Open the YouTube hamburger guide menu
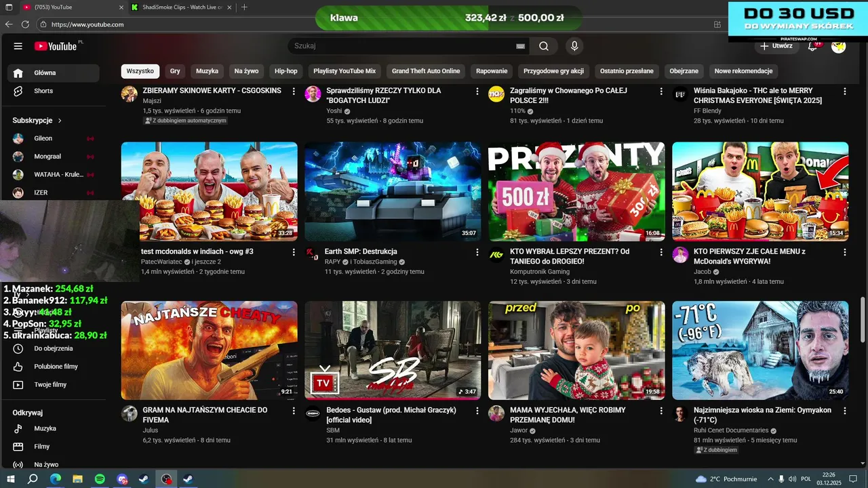The image size is (868, 488). click(x=18, y=46)
